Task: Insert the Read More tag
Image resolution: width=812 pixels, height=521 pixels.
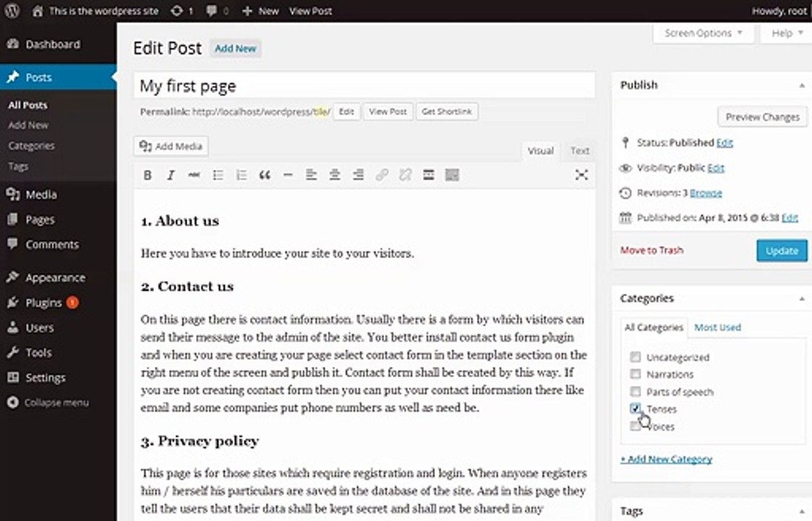Action: [428, 175]
